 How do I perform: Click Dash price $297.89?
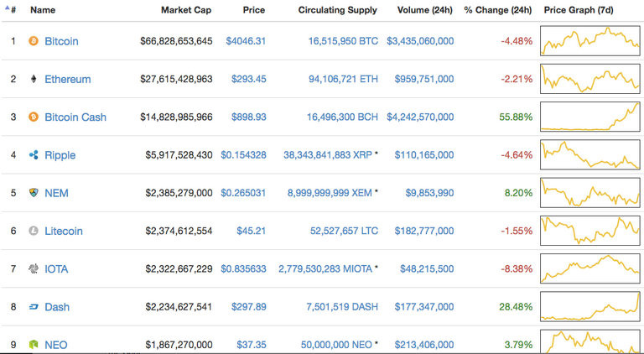[x=248, y=307]
